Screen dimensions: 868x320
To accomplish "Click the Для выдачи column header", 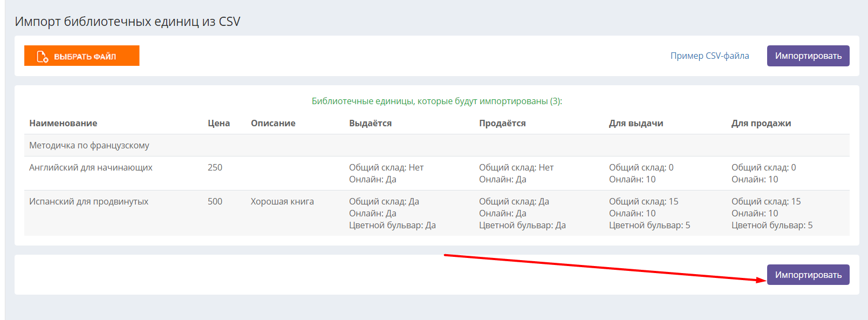I will [636, 123].
